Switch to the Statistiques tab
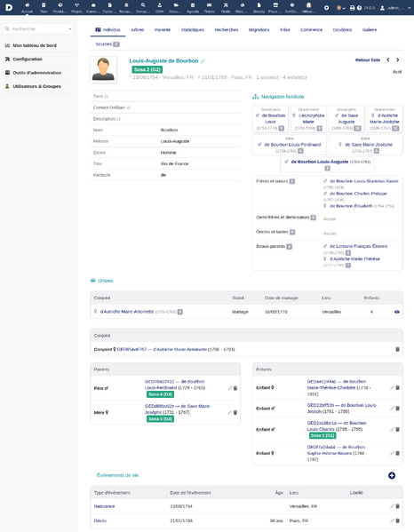 coord(193,30)
